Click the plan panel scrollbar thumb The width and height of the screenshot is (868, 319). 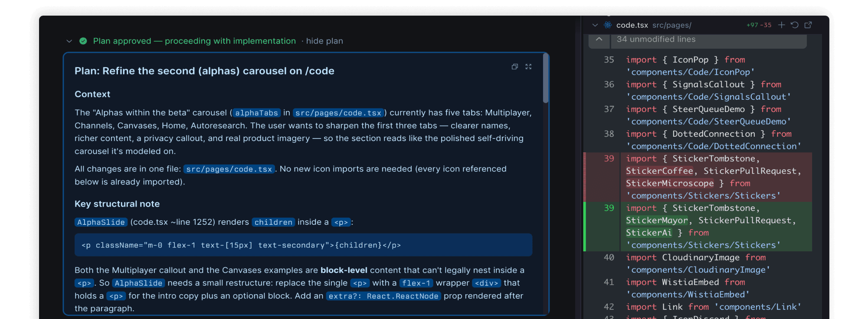(546, 79)
